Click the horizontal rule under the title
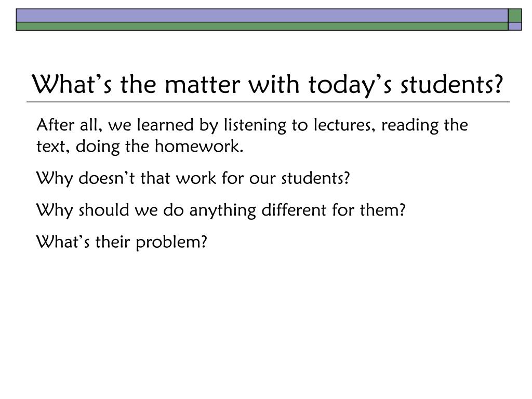 click(268, 102)
